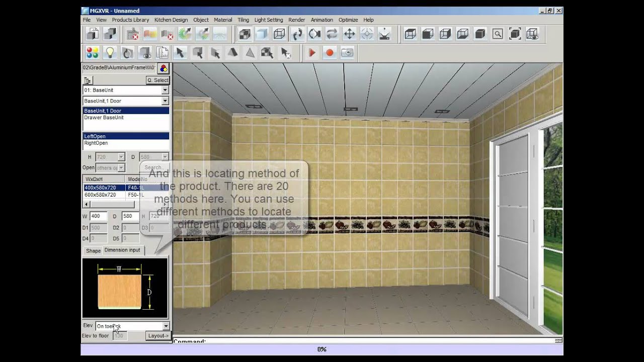Viewport: 644px width, 362px height.
Task: Switch to the Shape tab
Action: [x=93, y=250]
